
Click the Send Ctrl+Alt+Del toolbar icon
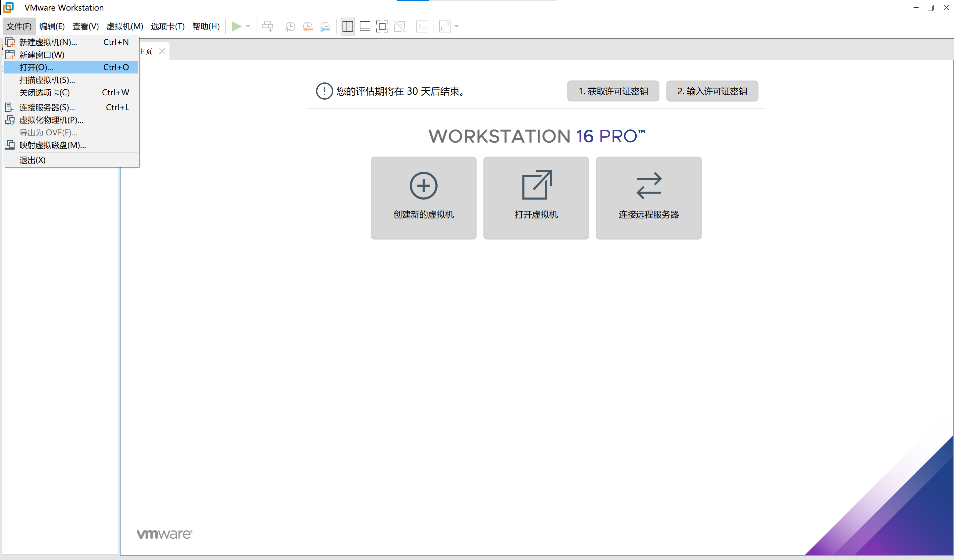[268, 26]
